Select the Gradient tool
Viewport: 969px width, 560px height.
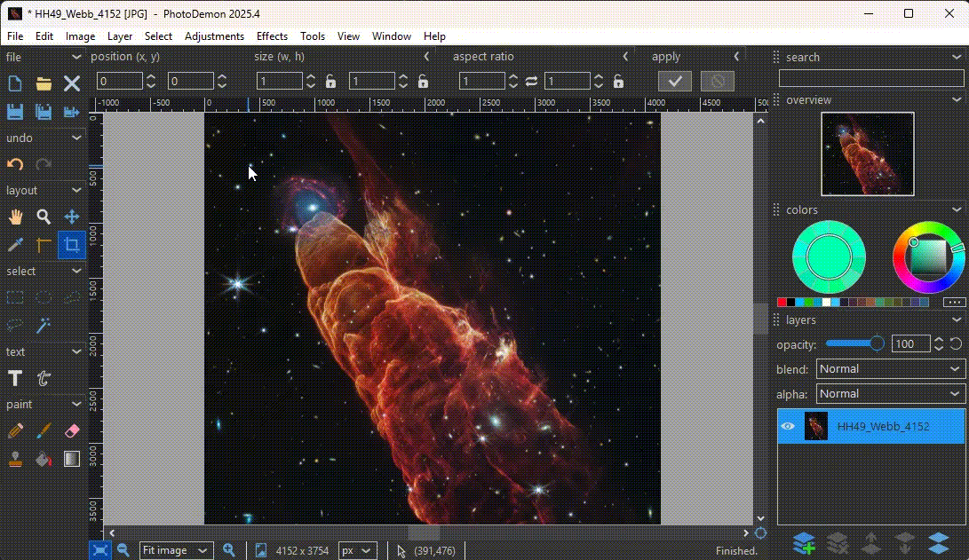(72, 459)
